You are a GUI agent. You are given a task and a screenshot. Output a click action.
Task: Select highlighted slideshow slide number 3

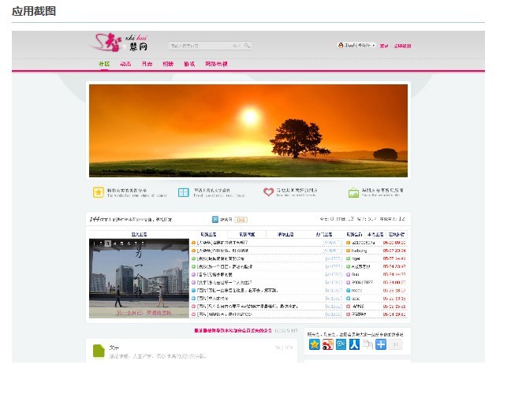click(x=108, y=243)
